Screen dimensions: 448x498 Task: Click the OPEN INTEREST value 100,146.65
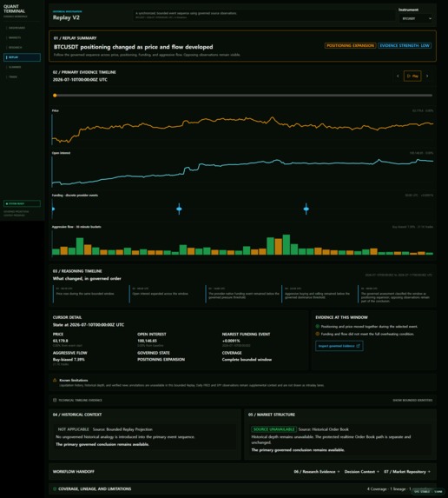point(147,341)
